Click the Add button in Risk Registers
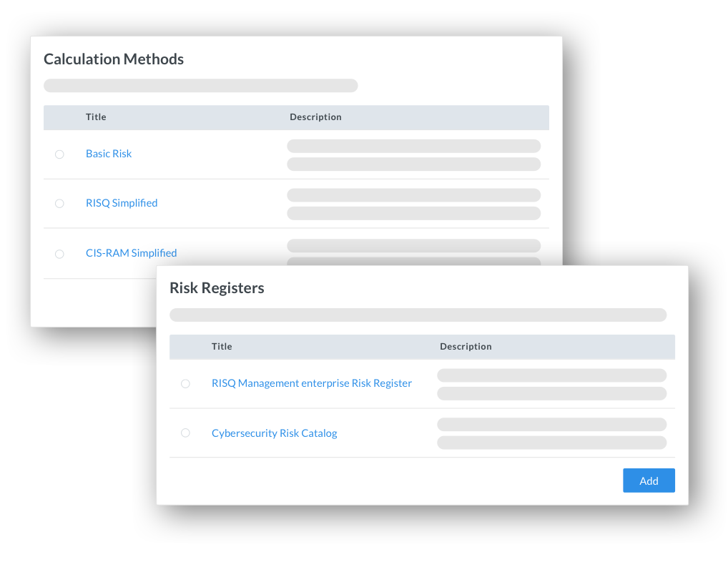Screen dimensions: 728x572 [x=649, y=480]
